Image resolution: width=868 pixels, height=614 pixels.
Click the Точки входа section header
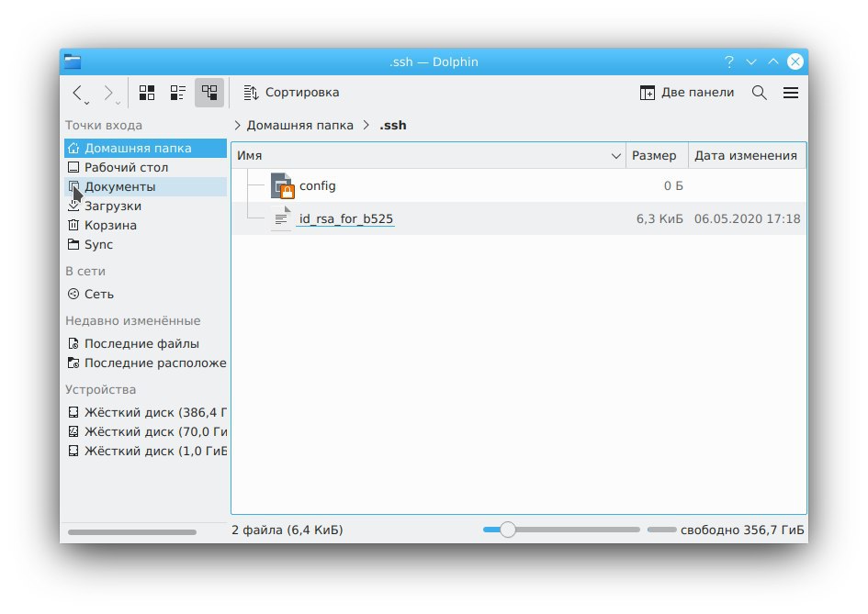pyautogui.click(x=104, y=125)
